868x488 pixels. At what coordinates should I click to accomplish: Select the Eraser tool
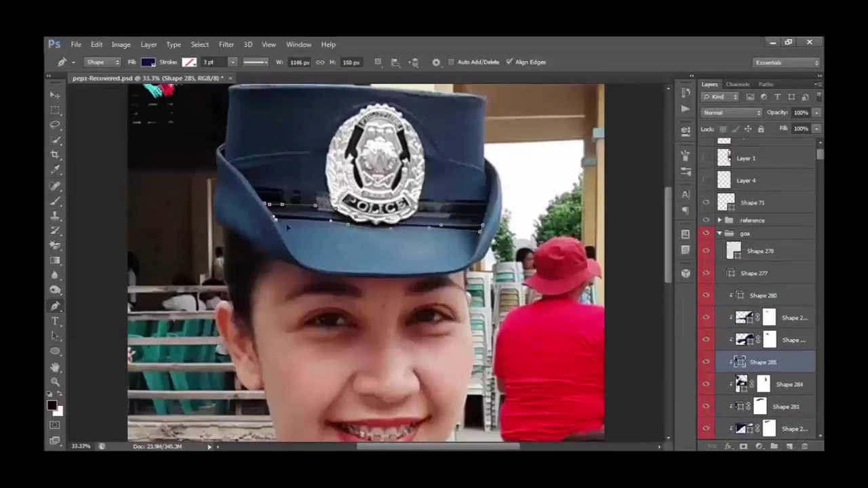click(x=55, y=245)
